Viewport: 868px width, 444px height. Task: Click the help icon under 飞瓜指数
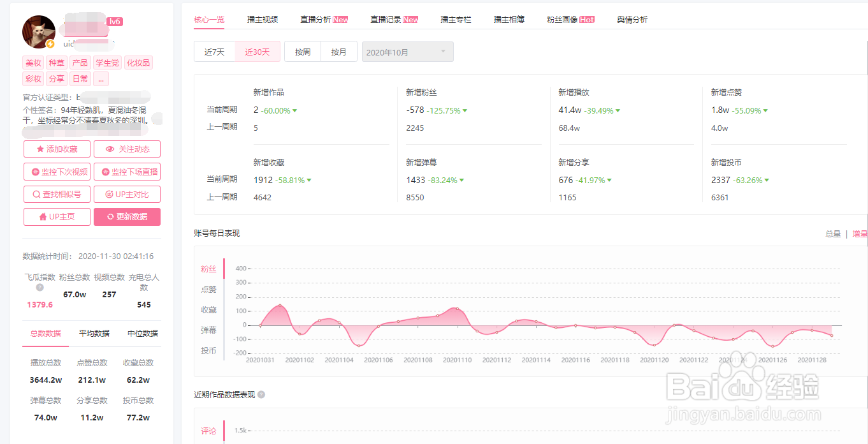40,288
